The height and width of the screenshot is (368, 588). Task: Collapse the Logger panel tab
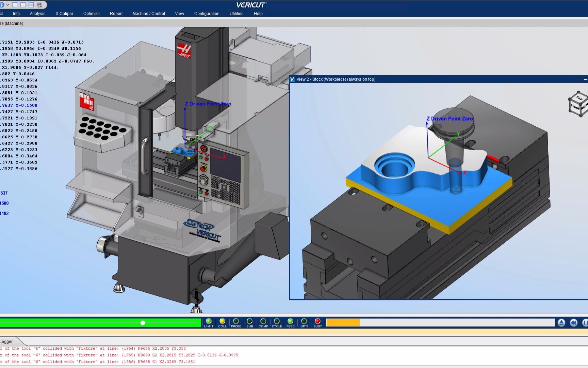pos(7,341)
